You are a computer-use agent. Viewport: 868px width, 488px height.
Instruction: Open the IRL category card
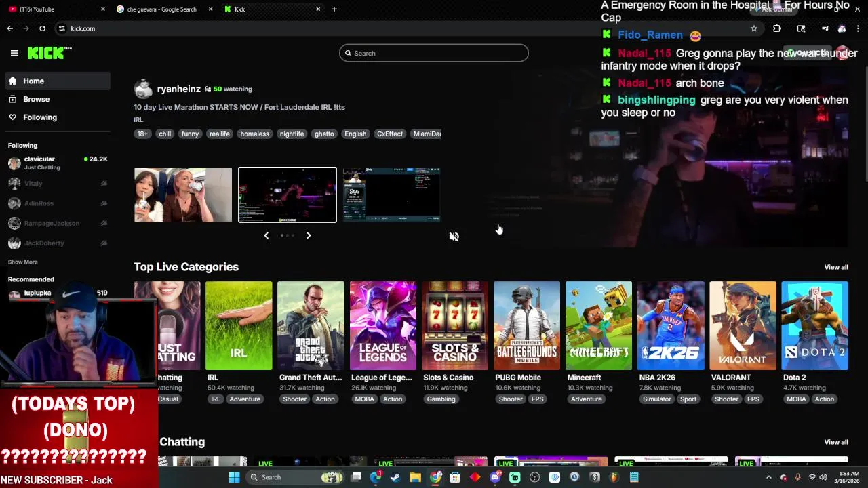[239, 325]
